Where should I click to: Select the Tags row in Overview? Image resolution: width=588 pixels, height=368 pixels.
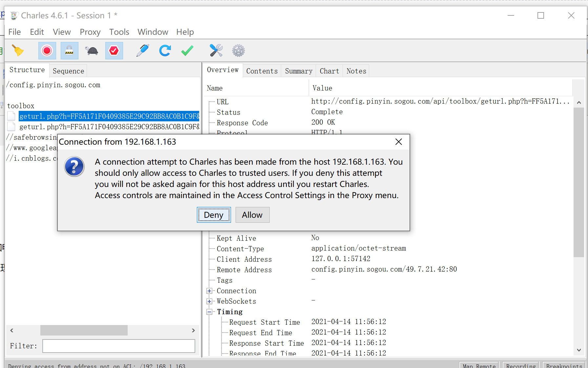[389, 280]
